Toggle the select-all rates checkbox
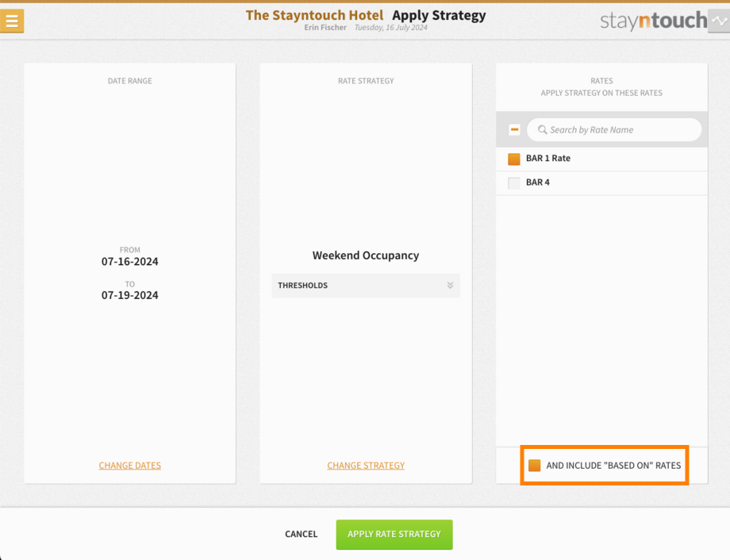730x560 pixels. tap(514, 129)
